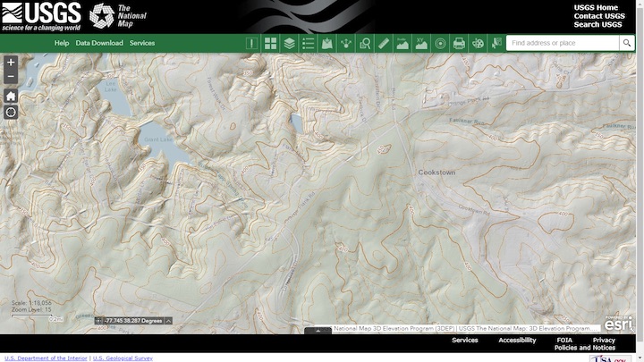Viewport: 644px width, 362px height.
Task: Click the home default extent button
Action: click(11, 96)
